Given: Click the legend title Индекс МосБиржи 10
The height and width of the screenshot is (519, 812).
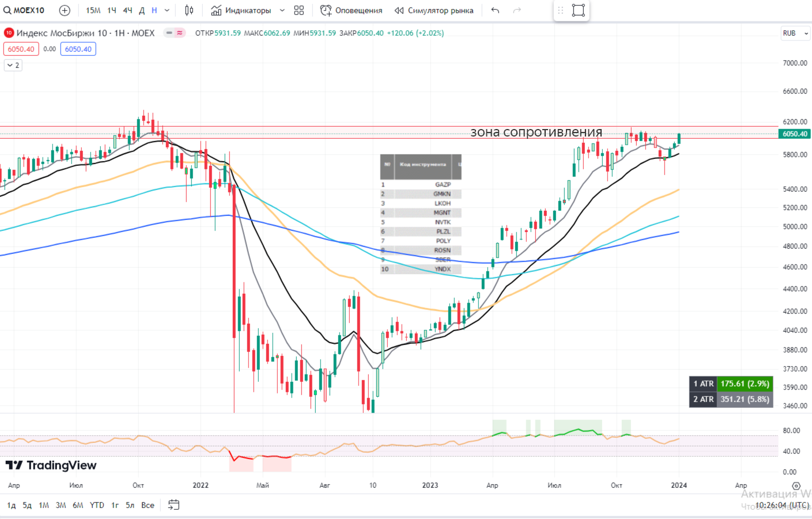Looking at the screenshot, I should (62, 33).
